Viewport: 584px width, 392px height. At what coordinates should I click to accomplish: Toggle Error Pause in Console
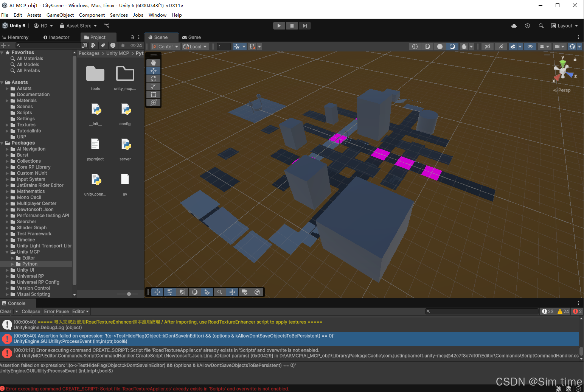pos(56,311)
